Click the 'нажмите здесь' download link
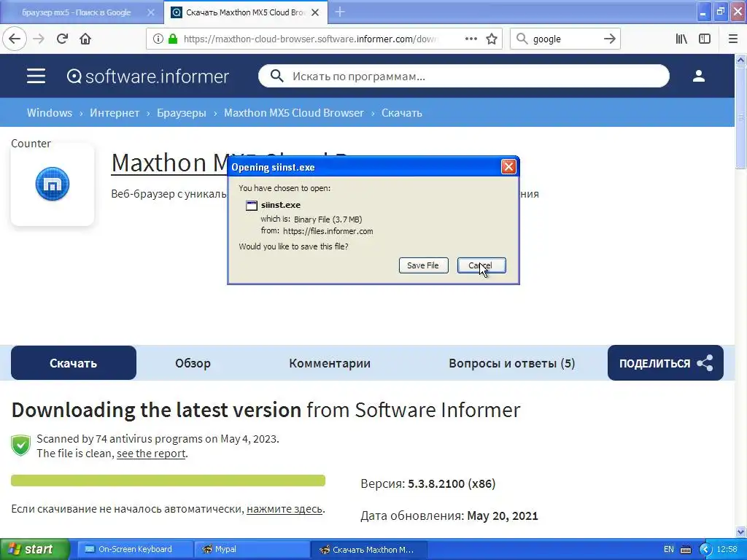Image resolution: width=747 pixels, height=560 pixels. [285, 509]
